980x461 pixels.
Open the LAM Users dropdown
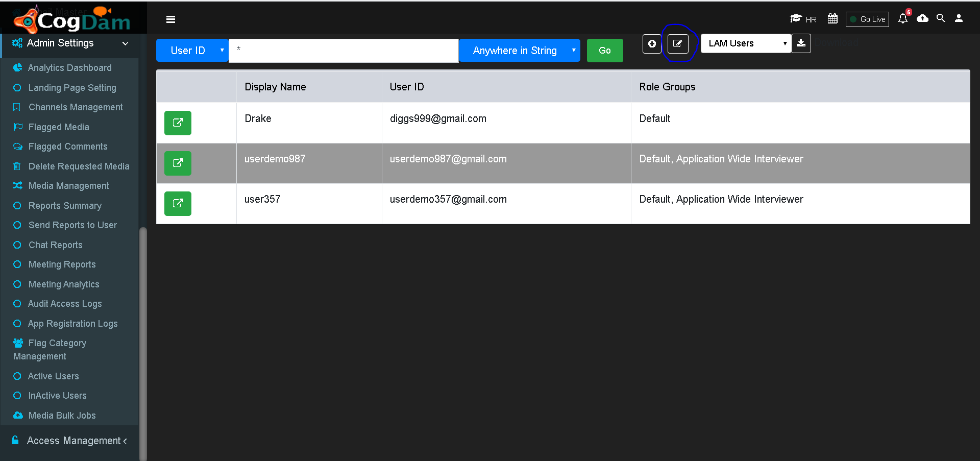[x=746, y=43]
